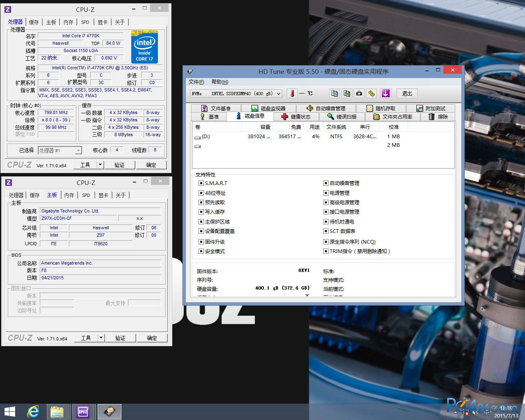Switch to CPU-Z taskbar icon
This screenshot has width=525, height=420.
[x=83, y=411]
